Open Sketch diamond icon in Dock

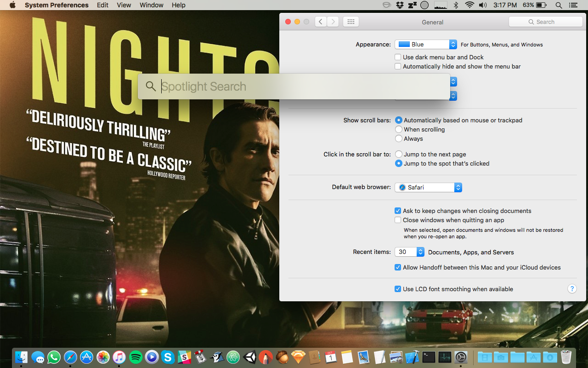tap(299, 357)
